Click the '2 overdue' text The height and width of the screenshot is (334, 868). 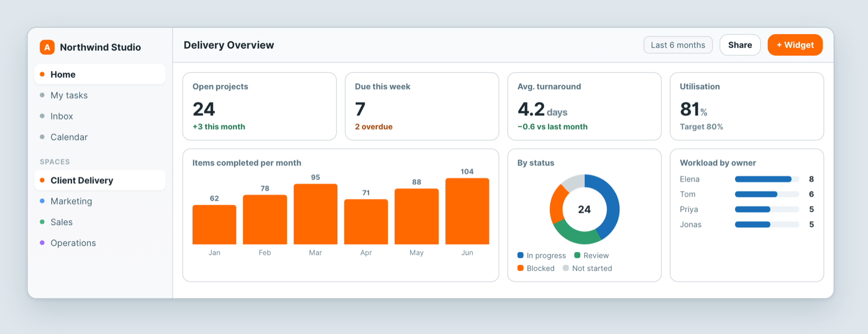374,127
